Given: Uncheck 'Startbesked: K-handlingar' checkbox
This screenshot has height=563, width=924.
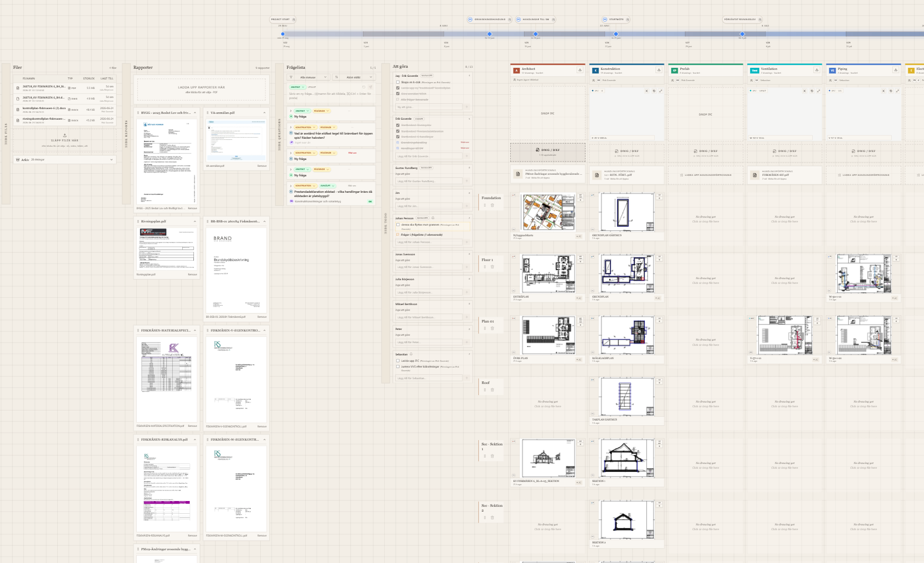Looking at the screenshot, I should coord(398,137).
